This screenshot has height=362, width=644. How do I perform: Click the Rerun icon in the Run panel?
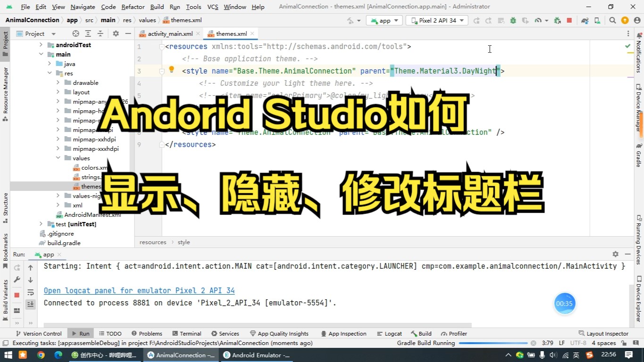[x=17, y=267]
